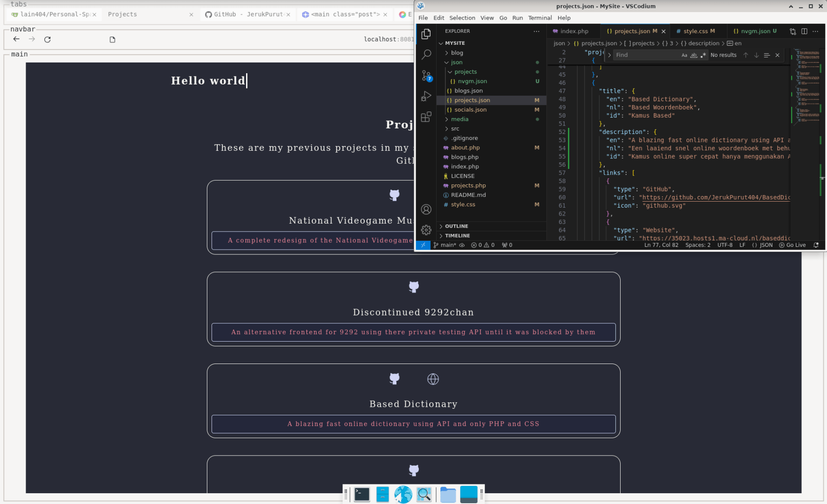This screenshot has height=504, width=827.
Task: Open the Terminal menu
Action: pos(540,18)
